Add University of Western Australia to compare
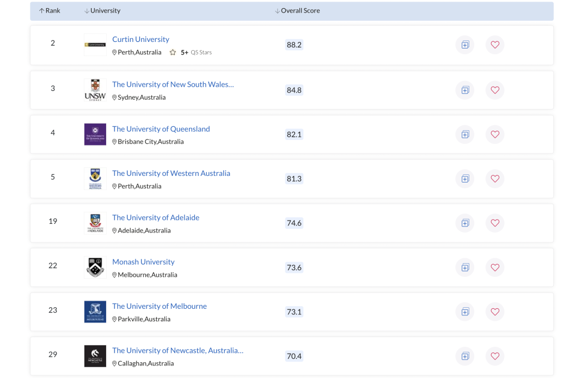The height and width of the screenshot is (378, 588). pyautogui.click(x=465, y=179)
